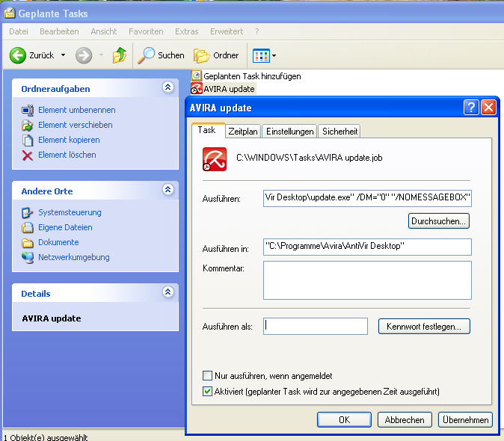Open the Zurück history dropdown arrow

pos(64,55)
